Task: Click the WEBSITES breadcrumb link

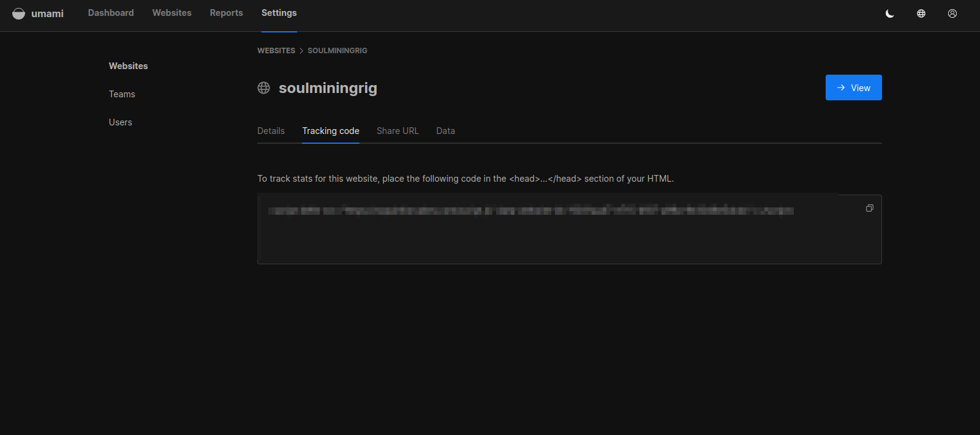Action: (x=276, y=51)
